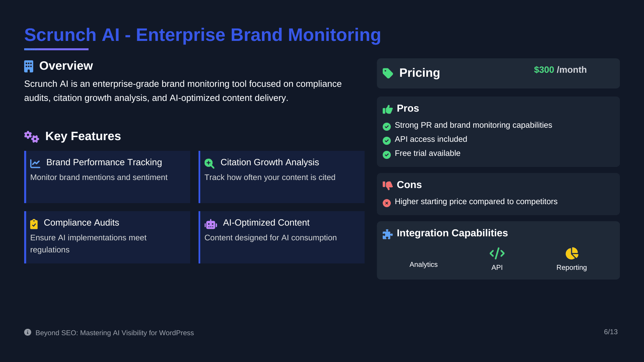This screenshot has height=362, width=644.
Task: Click the green price tag Pricing icon
Action: click(x=388, y=73)
